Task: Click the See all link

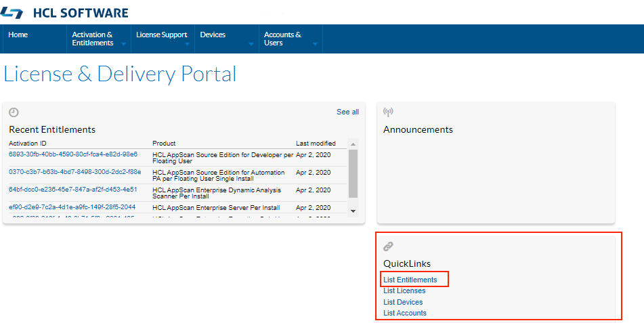Action: (347, 112)
